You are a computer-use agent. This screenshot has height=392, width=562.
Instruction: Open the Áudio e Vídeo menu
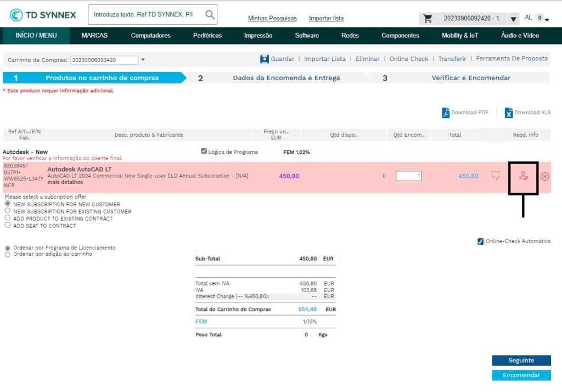520,36
